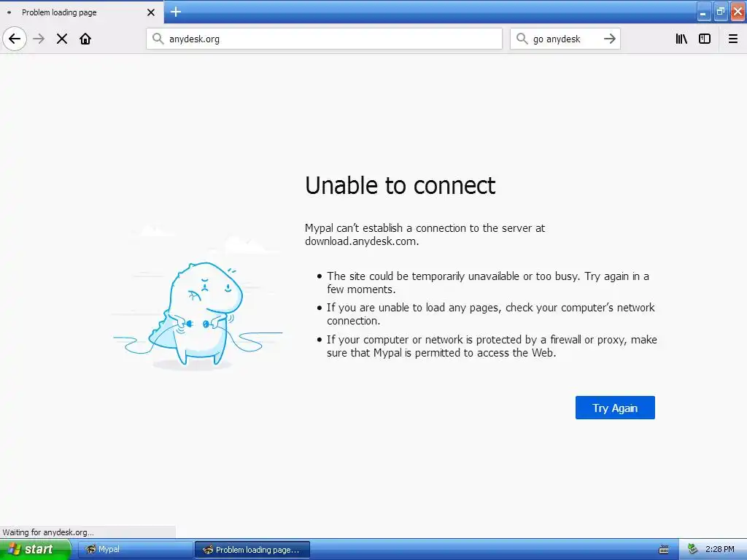Toggle the sidebar panel icon
This screenshot has height=560, width=747.
point(705,39)
